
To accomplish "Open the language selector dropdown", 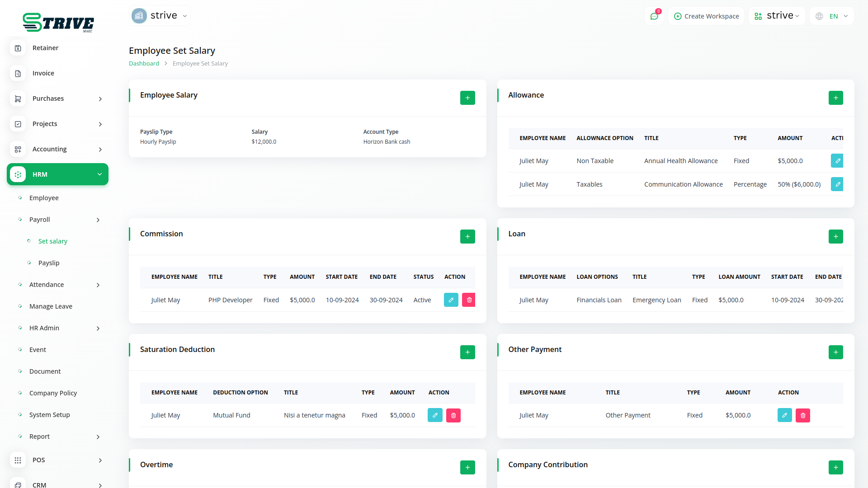I will [x=831, y=16].
